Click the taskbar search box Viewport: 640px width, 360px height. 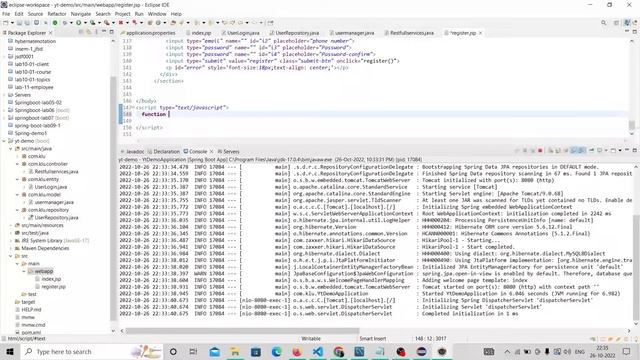pyautogui.click(x=91, y=351)
